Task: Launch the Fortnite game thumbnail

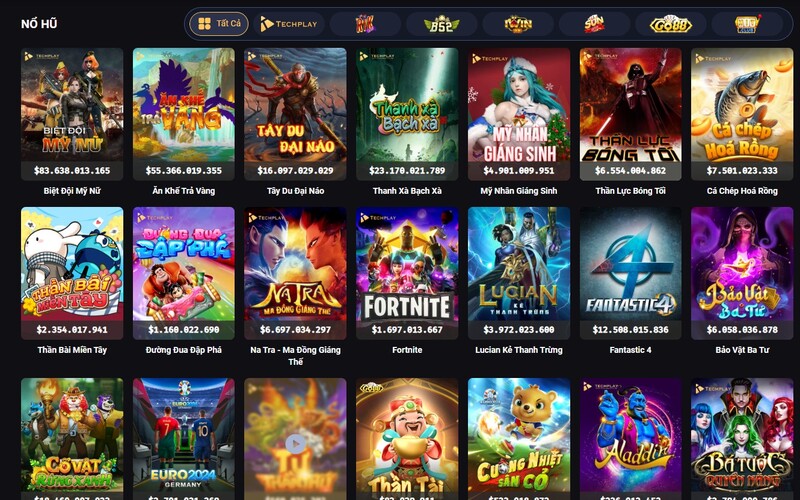Action: click(x=407, y=273)
